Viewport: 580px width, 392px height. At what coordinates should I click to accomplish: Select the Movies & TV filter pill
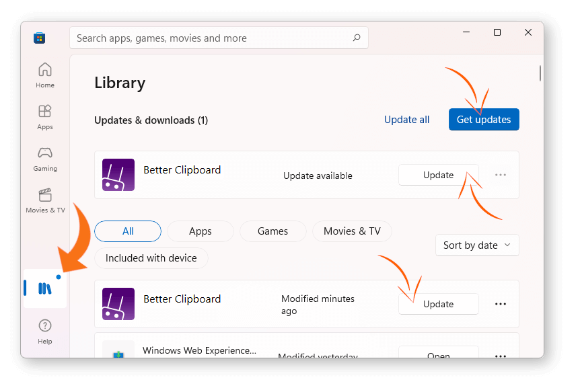click(x=352, y=231)
